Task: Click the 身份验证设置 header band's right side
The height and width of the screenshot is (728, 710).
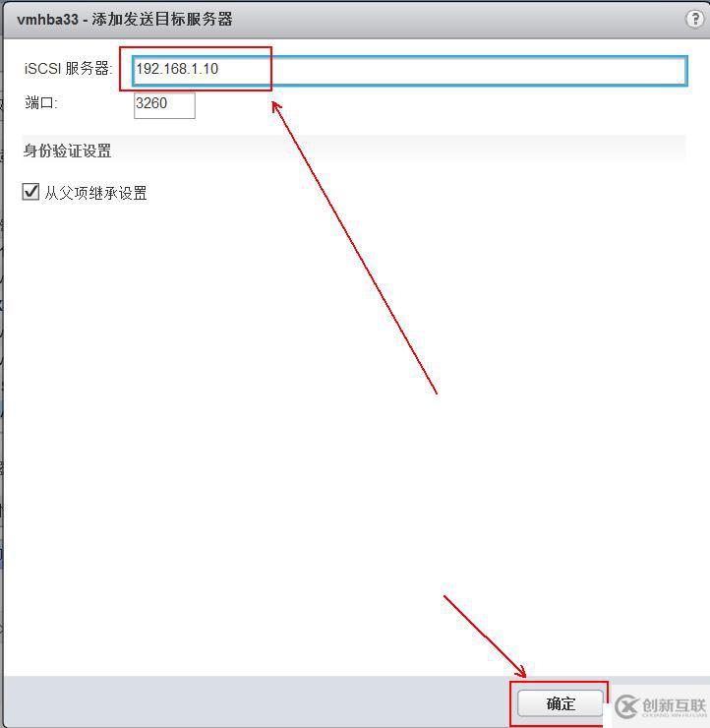Action: pyautogui.click(x=510, y=151)
